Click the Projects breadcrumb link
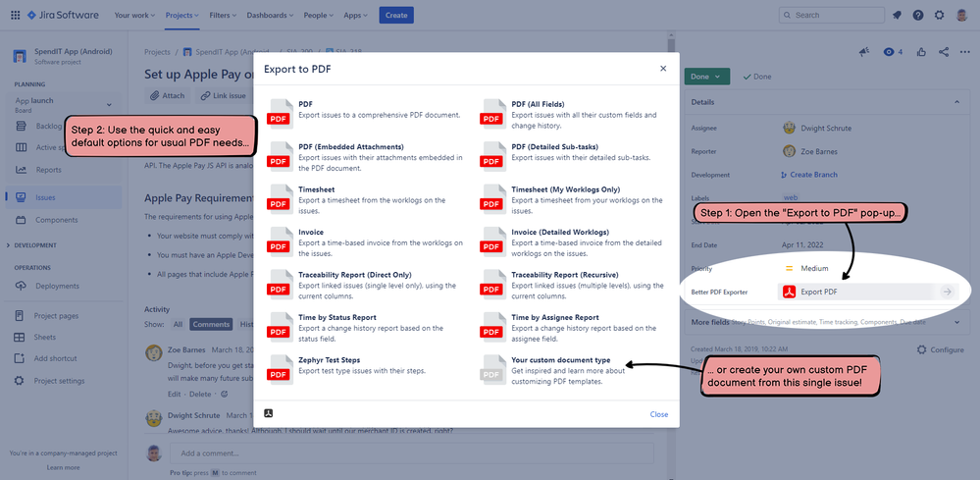The width and height of the screenshot is (980, 480). [158, 52]
